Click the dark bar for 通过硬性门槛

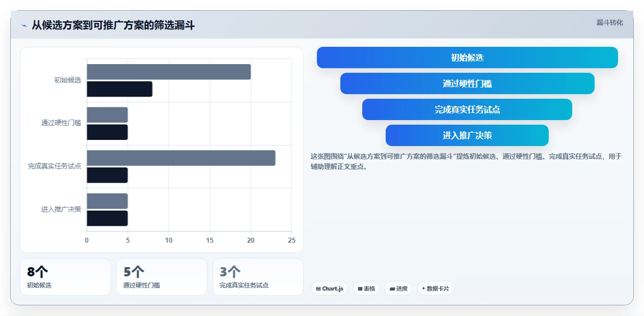(107, 132)
